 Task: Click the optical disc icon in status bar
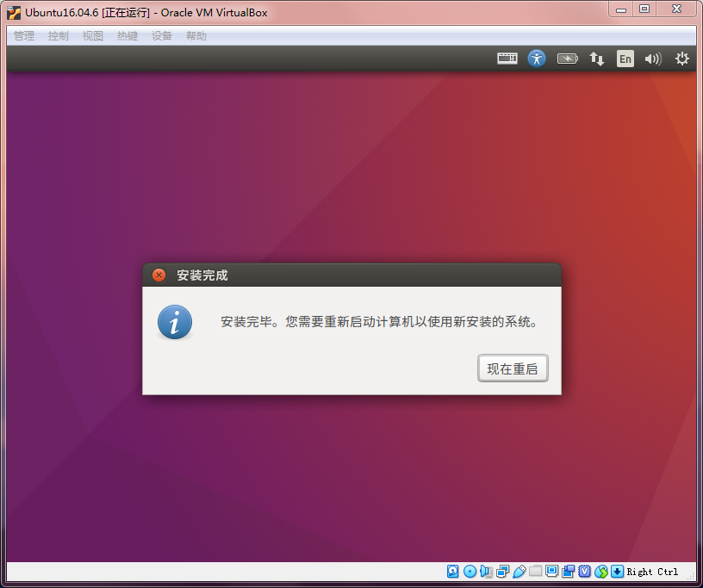(x=470, y=572)
